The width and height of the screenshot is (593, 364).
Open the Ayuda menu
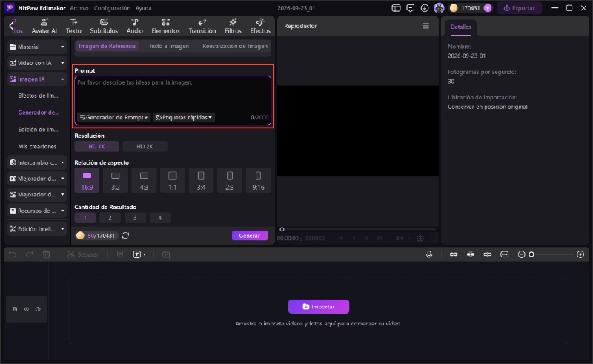143,8
